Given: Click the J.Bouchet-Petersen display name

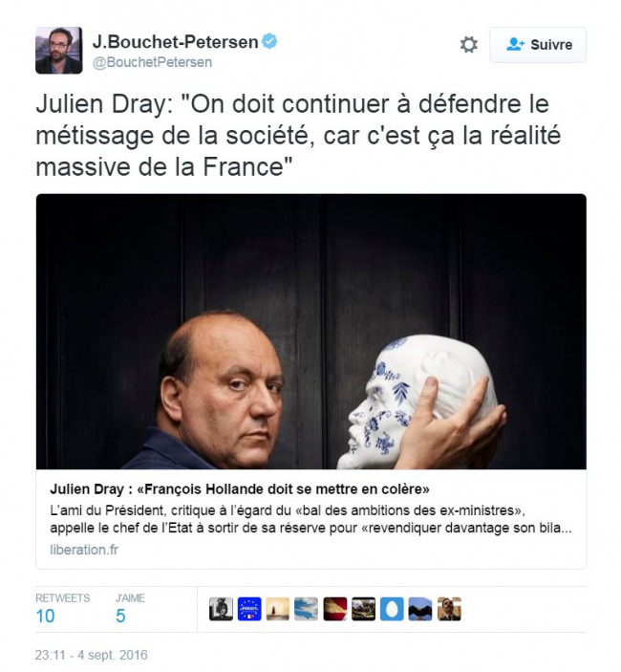Looking at the screenshot, I should pos(176,42).
